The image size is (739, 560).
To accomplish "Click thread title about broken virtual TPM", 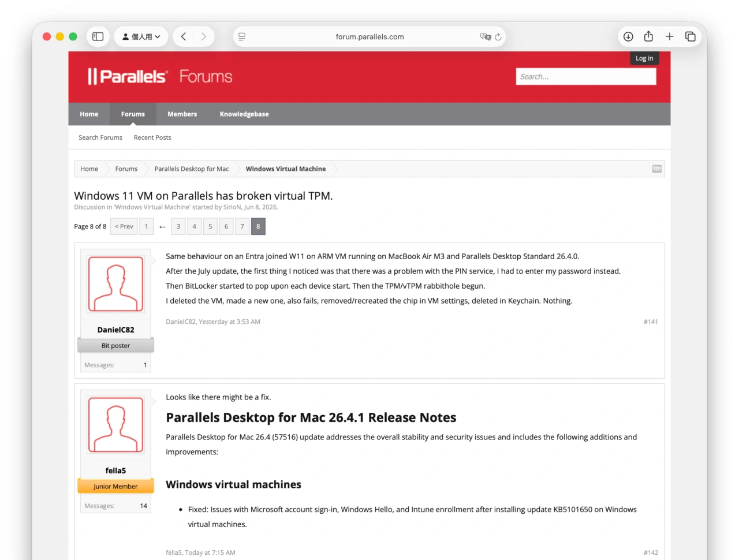I will pos(203,196).
